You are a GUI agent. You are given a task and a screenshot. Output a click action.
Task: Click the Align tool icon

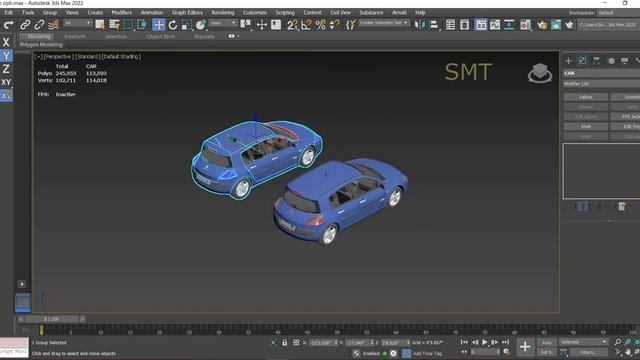click(434, 25)
